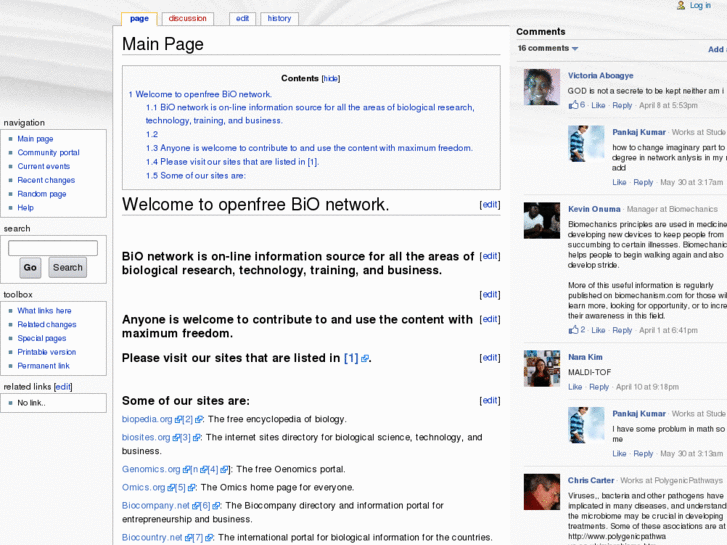Viewport: 727px width, 545px height.
Task: Click external link icon after Biocountry.net
Action: [x=188, y=538]
